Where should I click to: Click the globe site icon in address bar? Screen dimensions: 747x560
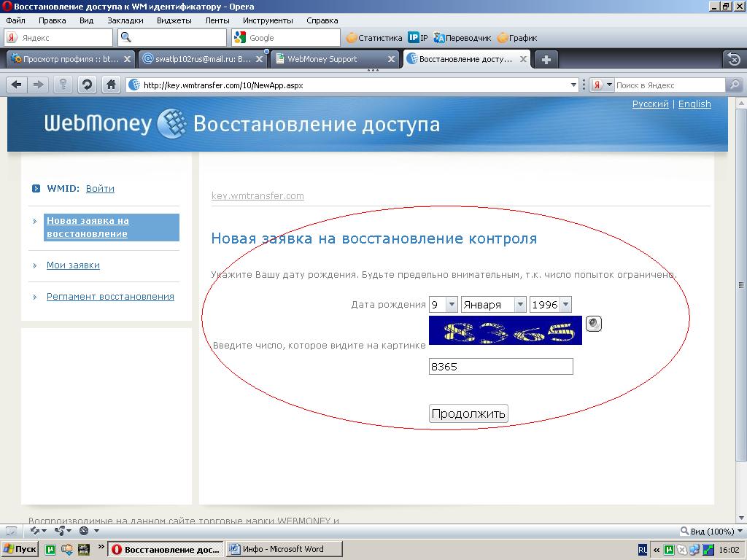[135, 85]
